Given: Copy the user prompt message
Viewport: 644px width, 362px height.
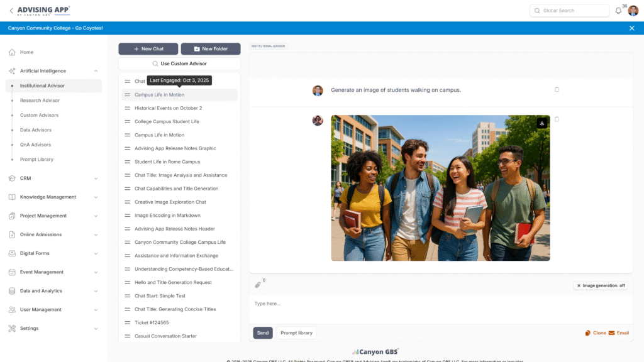Looking at the screenshot, I should point(557,90).
